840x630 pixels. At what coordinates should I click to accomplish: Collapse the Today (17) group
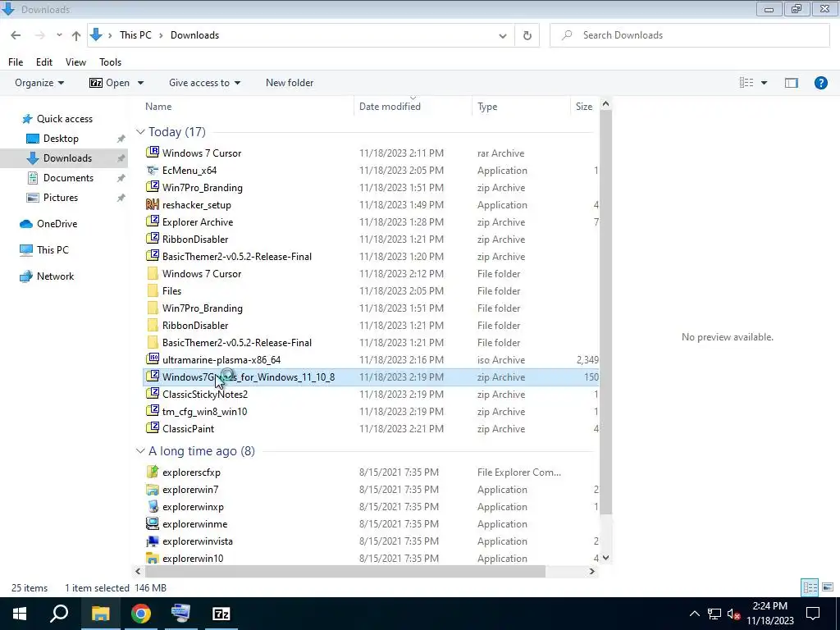[140, 132]
